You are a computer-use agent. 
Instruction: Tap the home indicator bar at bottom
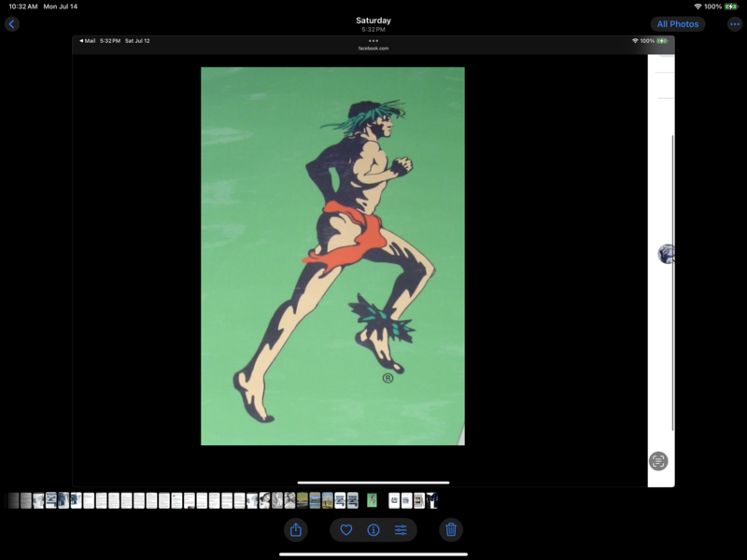coord(373,553)
